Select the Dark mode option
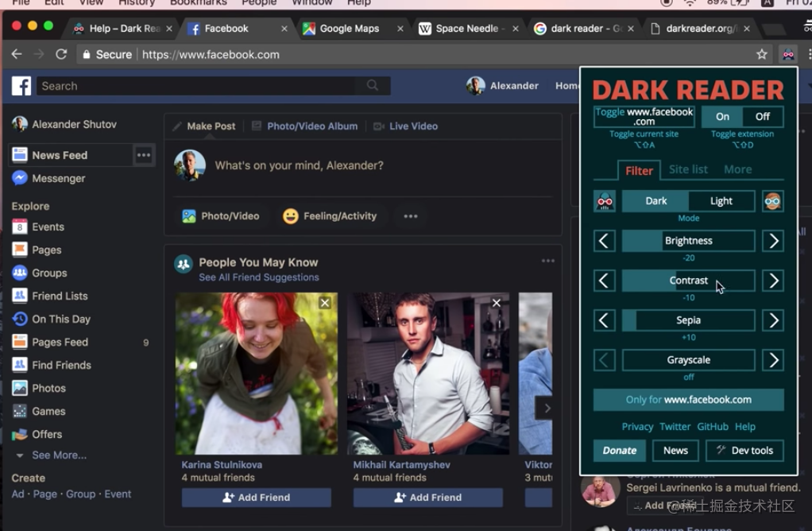The height and width of the screenshot is (531, 812). (x=655, y=201)
